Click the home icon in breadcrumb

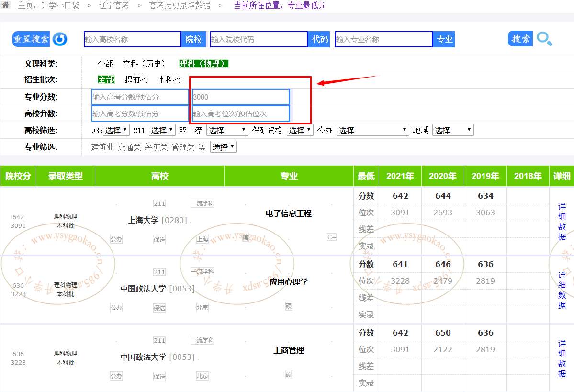tap(6, 5)
